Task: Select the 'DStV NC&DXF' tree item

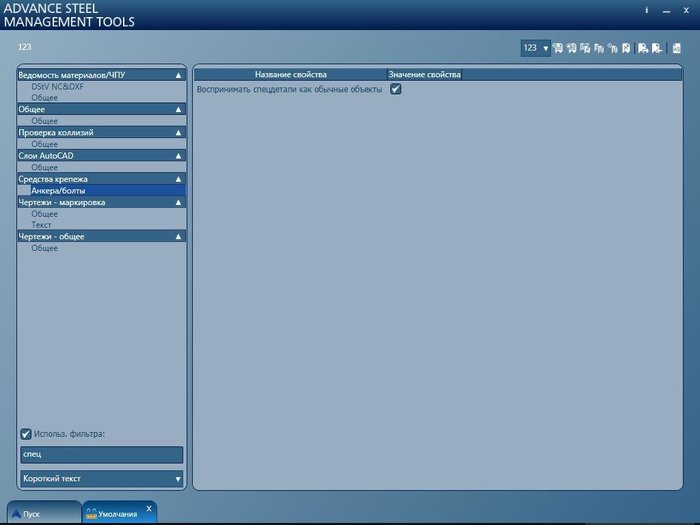Action: pos(58,87)
